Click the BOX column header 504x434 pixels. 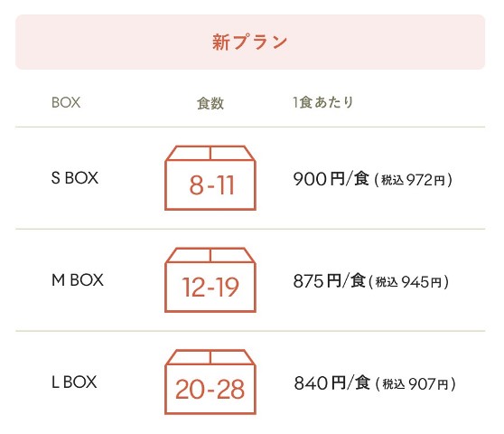66,103
